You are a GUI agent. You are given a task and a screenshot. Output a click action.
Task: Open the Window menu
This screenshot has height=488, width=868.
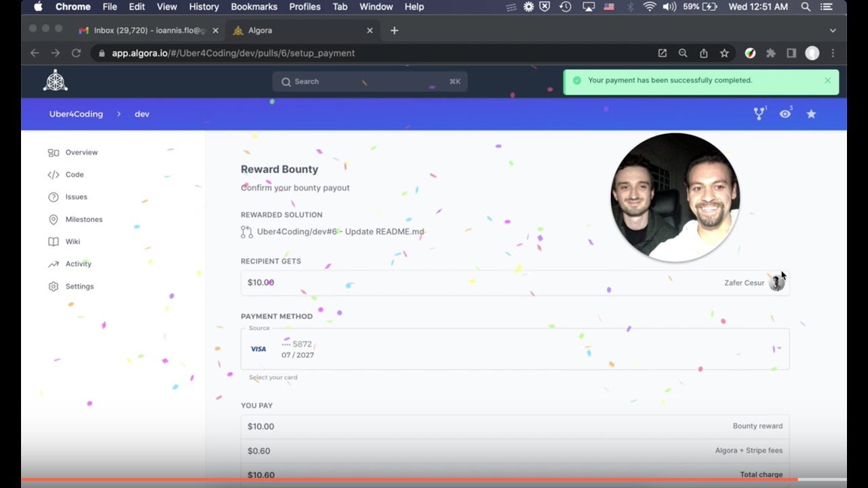376,7
